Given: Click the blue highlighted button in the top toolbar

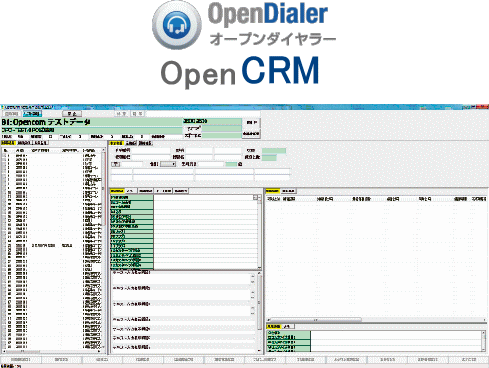Looking at the screenshot, I should (x=32, y=114).
